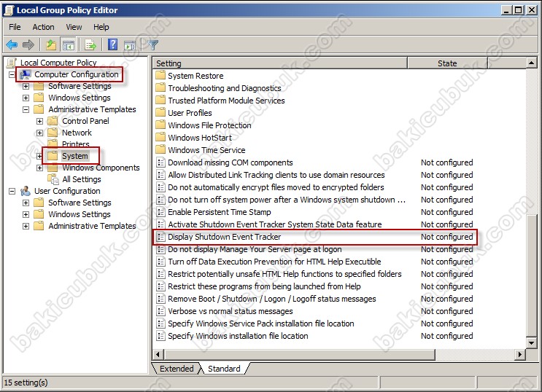Sort by the Setting column header

[x=280, y=63]
